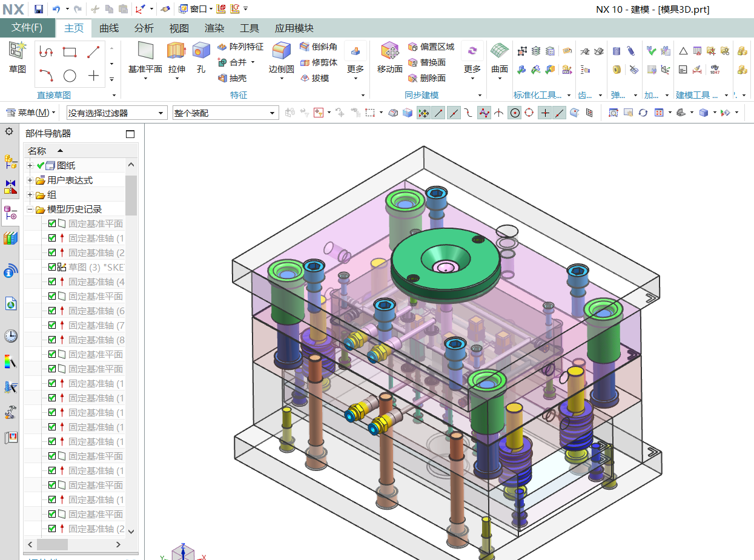Expand the 用户表达式 tree node
Image resolution: width=754 pixels, height=560 pixels.
(x=30, y=180)
